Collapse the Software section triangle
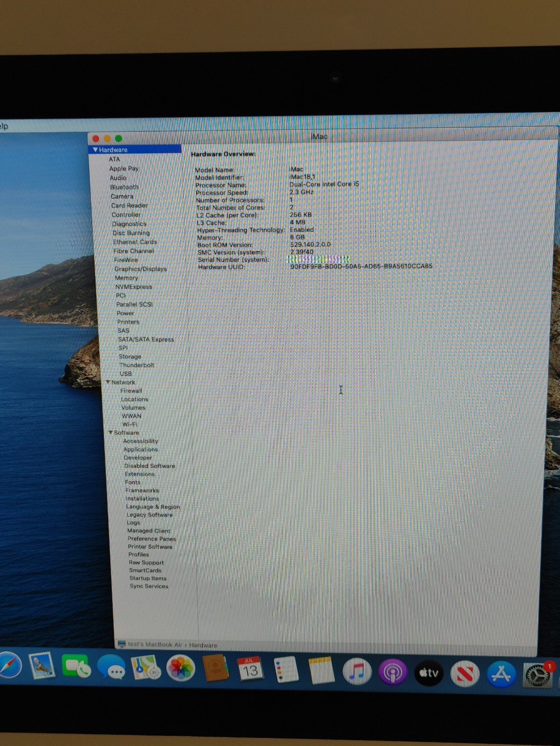 coord(111,432)
